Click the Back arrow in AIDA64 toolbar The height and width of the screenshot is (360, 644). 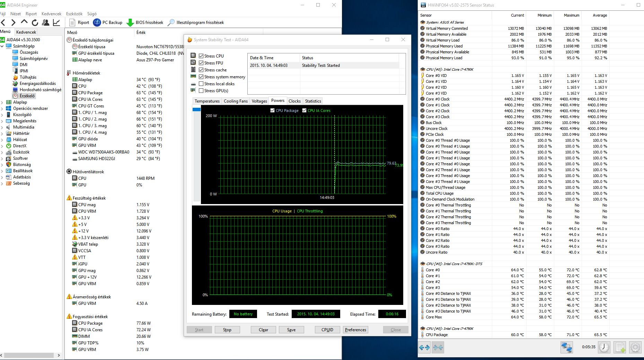pyautogui.click(x=3, y=23)
